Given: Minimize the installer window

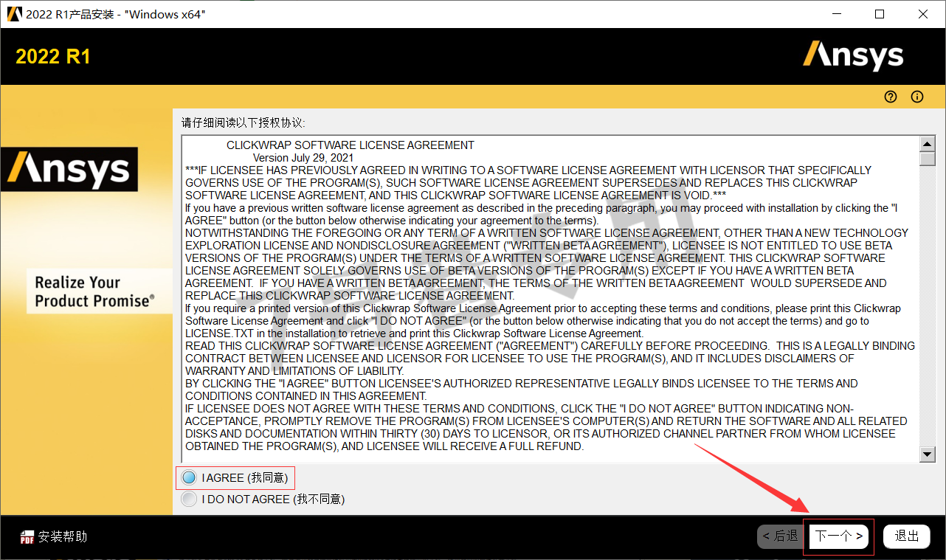Looking at the screenshot, I should point(836,14).
